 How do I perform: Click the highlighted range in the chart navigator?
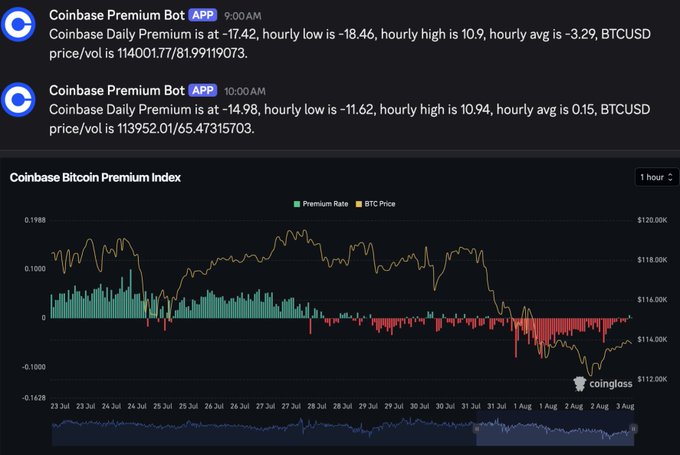tap(555, 429)
